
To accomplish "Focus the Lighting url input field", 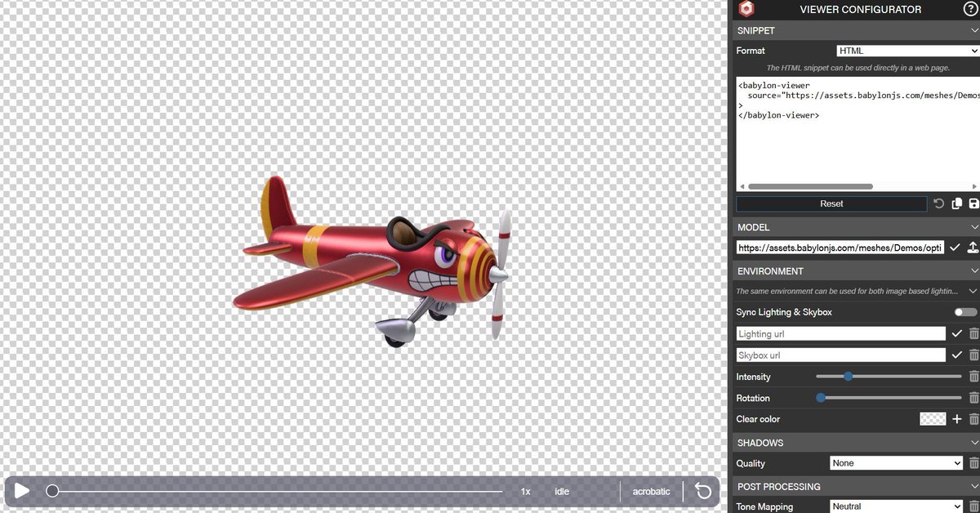I will click(841, 334).
